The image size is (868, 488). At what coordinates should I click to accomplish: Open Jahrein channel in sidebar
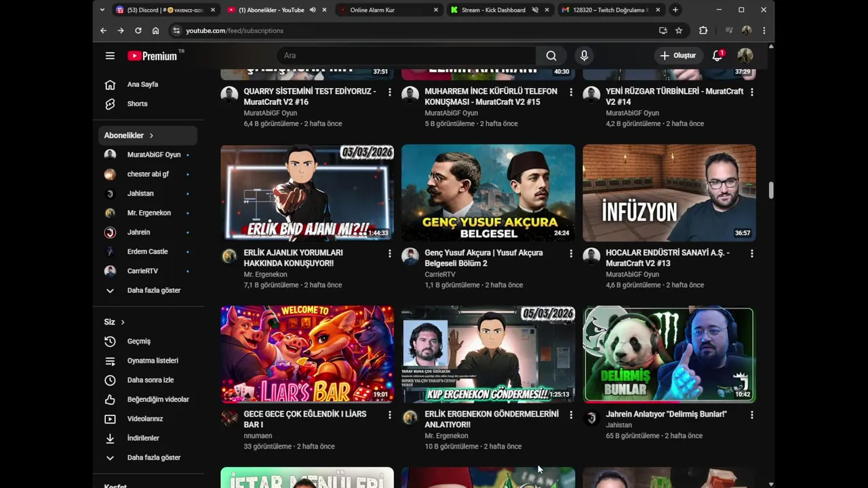coord(149,232)
